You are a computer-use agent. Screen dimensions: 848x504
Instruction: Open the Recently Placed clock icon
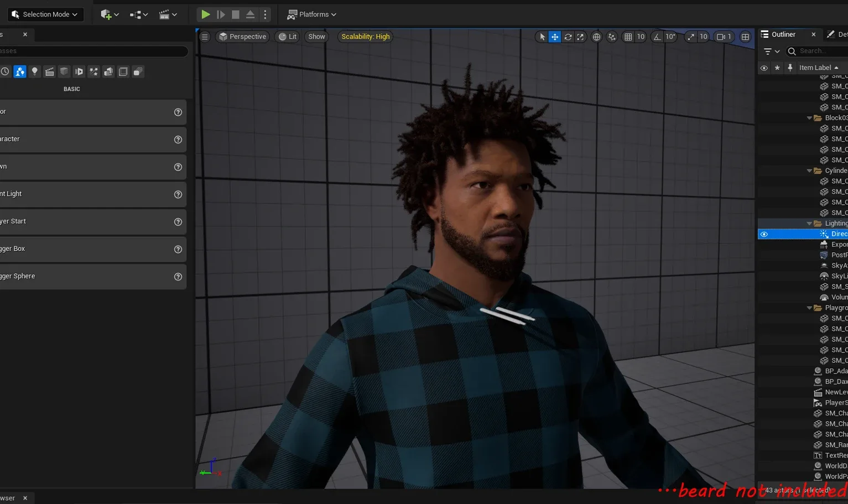tap(5, 71)
